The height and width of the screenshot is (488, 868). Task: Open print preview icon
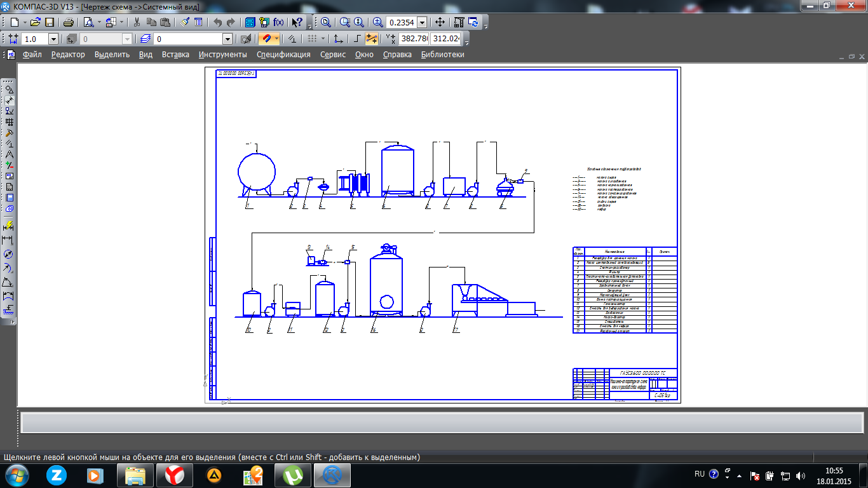click(88, 22)
